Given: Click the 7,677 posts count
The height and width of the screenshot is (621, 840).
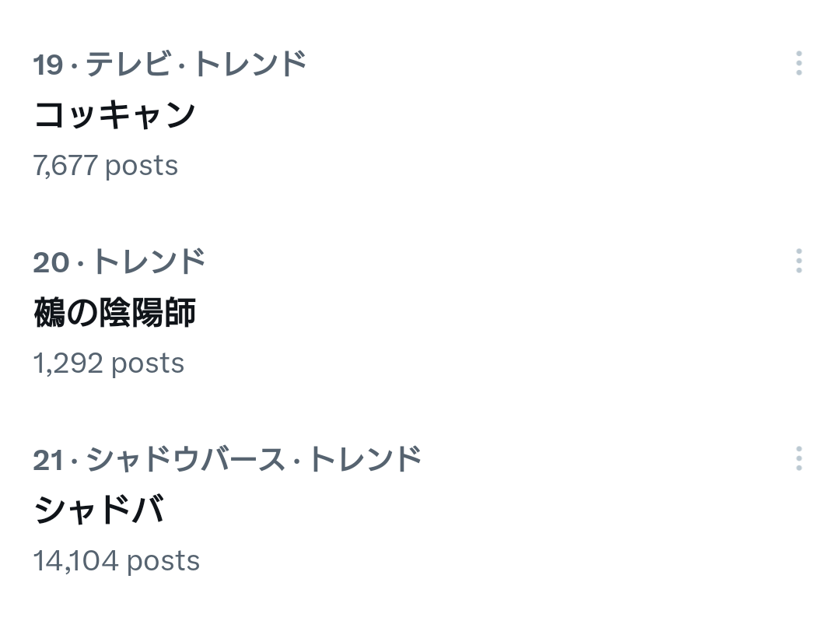Looking at the screenshot, I should pos(106,166).
